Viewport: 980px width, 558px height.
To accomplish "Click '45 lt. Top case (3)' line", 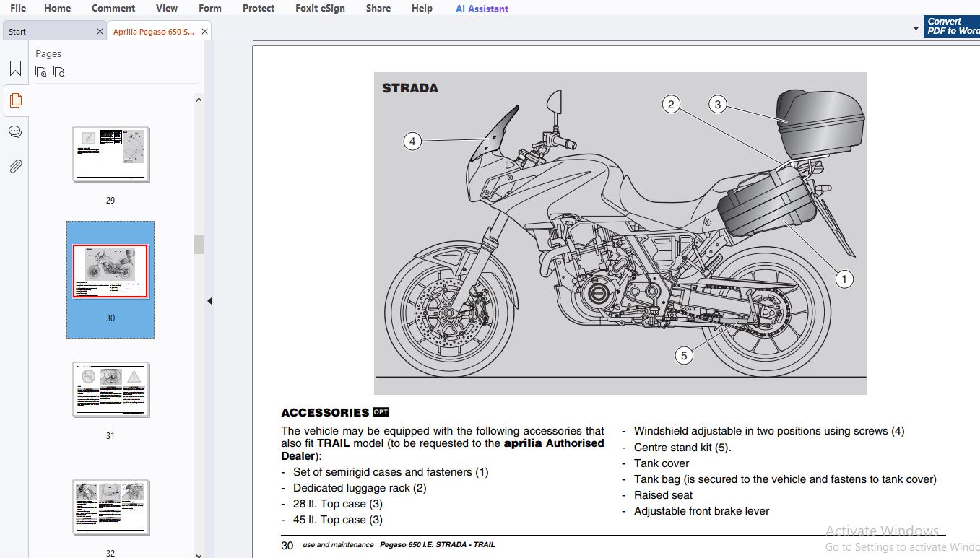I will coord(337,520).
